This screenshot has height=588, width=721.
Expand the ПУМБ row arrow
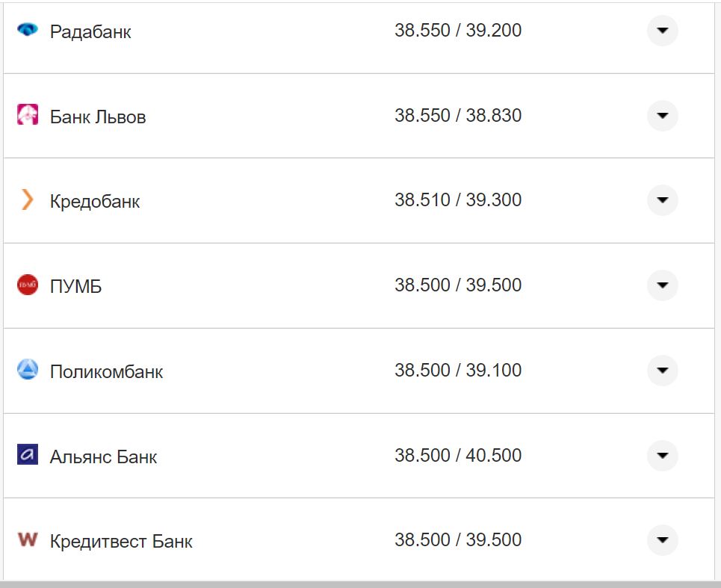[x=662, y=285]
